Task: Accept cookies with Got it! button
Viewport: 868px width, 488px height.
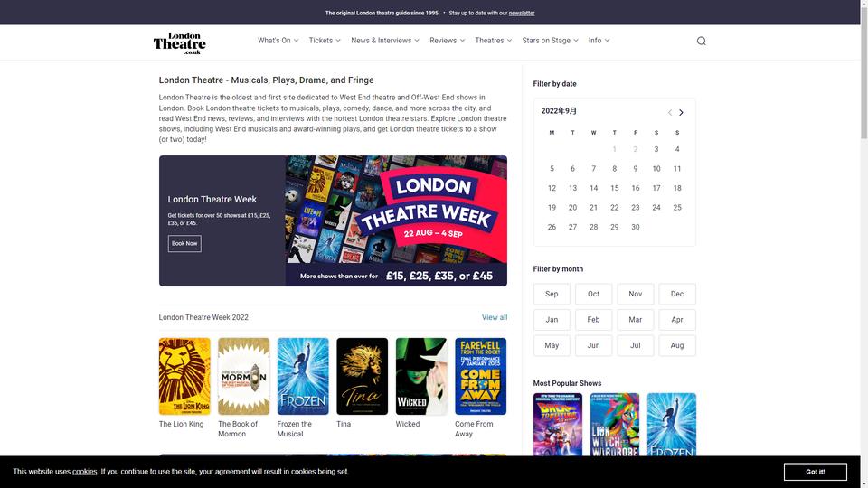Action: click(815, 472)
